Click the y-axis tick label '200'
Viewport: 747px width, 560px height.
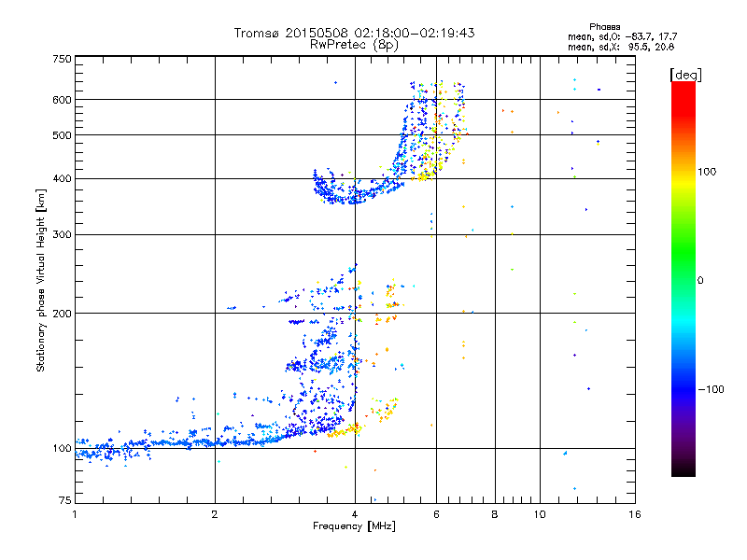pos(62,314)
